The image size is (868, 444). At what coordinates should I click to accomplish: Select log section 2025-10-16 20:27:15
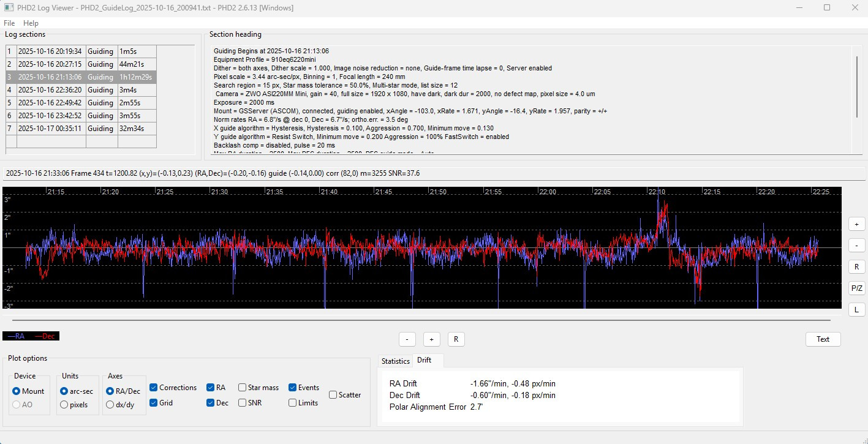pyautogui.click(x=81, y=64)
